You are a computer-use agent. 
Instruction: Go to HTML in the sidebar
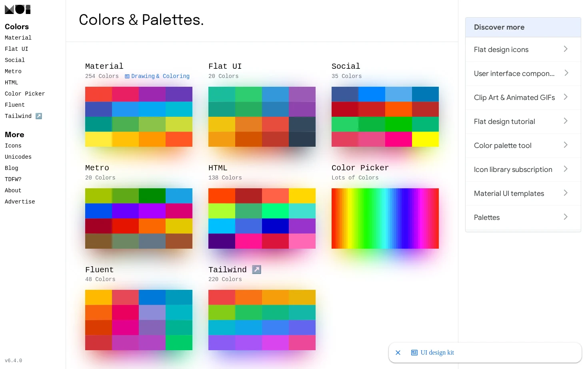[11, 82]
